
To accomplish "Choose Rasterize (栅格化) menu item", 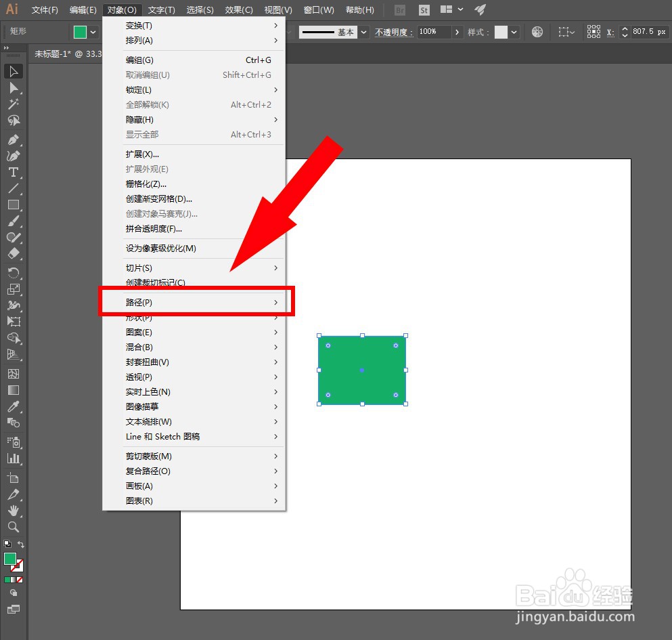I will (194, 184).
